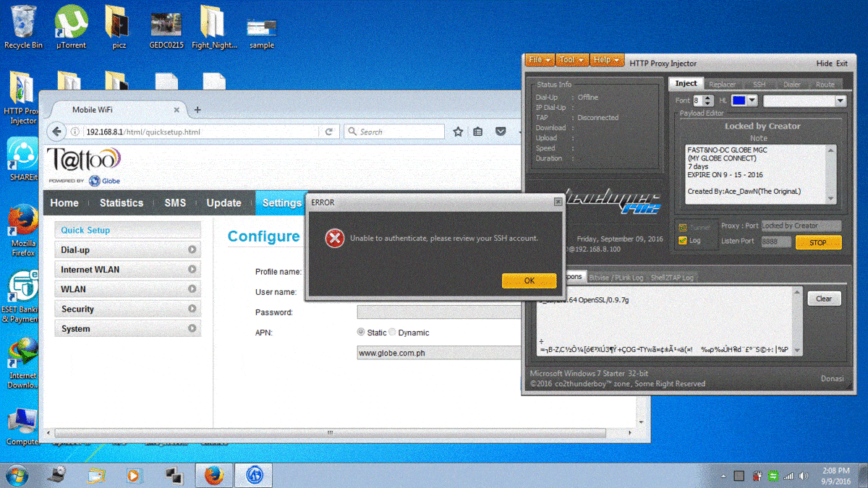Viewport: 868px width, 488px height.
Task: Click Exit in HTTP Proxy Injector
Action: (x=842, y=64)
